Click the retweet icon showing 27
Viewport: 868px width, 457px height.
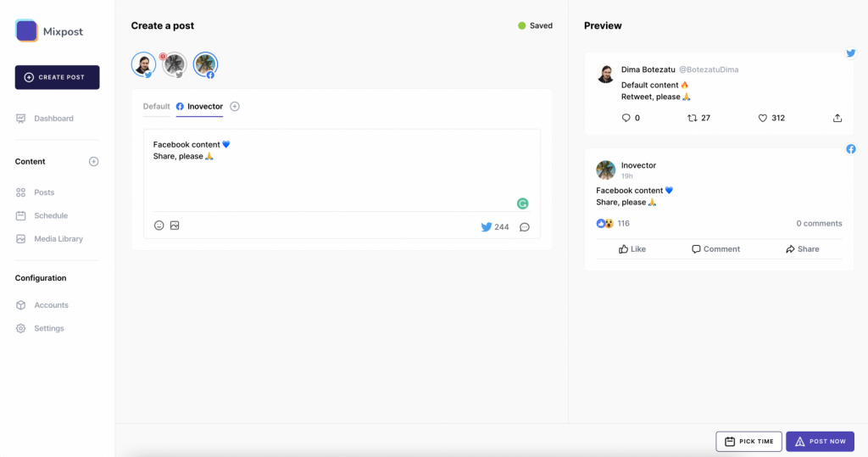693,118
